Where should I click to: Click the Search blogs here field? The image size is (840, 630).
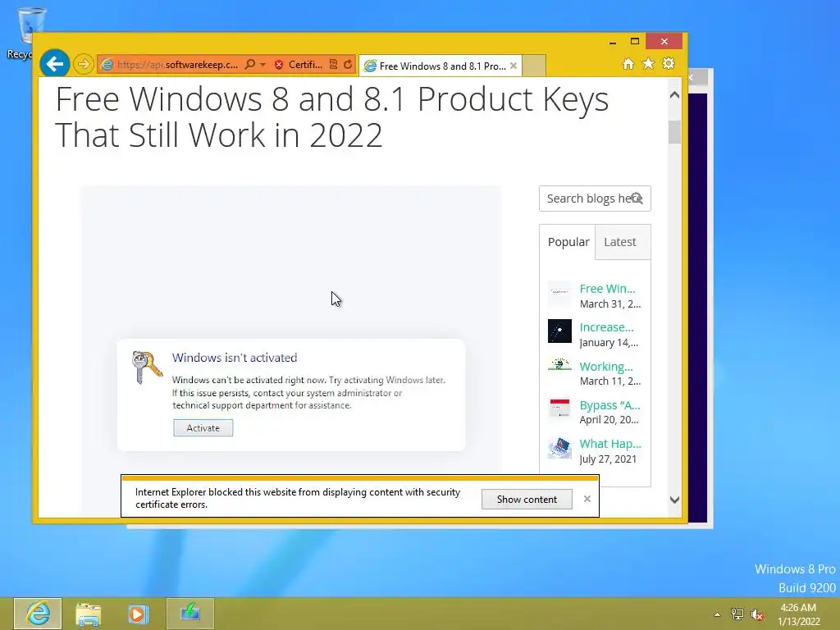[595, 199]
